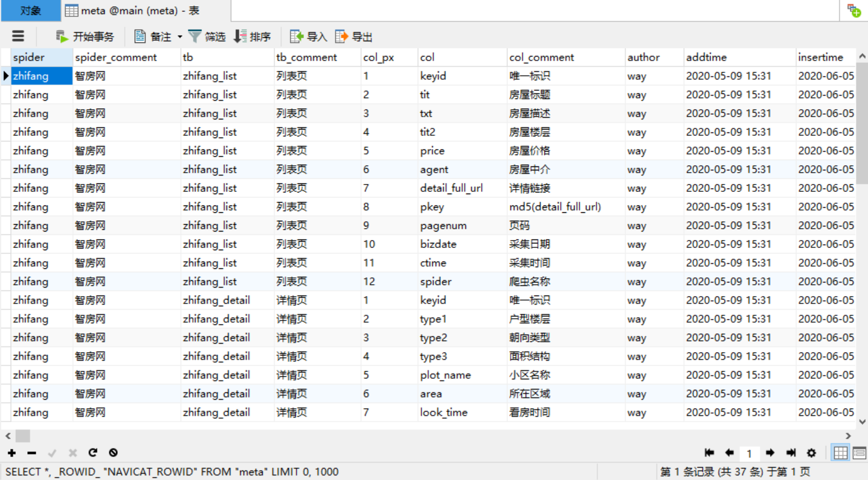The width and height of the screenshot is (868, 480).
Task: Switch to form view
Action: click(x=859, y=453)
